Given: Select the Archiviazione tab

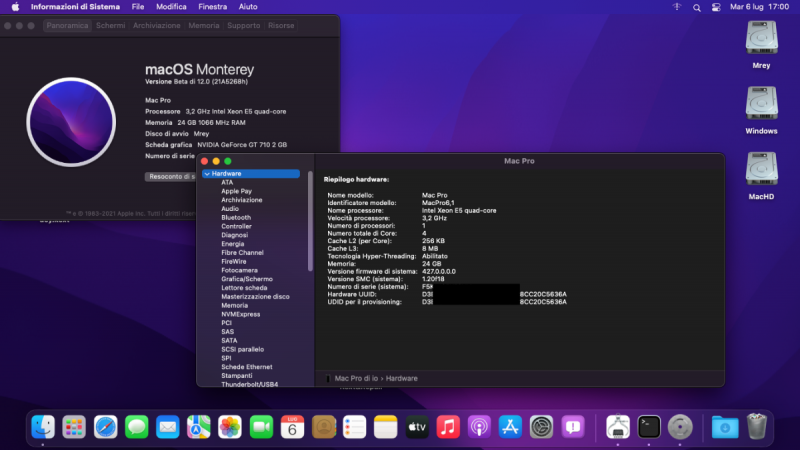Looking at the screenshot, I should point(157,25).
